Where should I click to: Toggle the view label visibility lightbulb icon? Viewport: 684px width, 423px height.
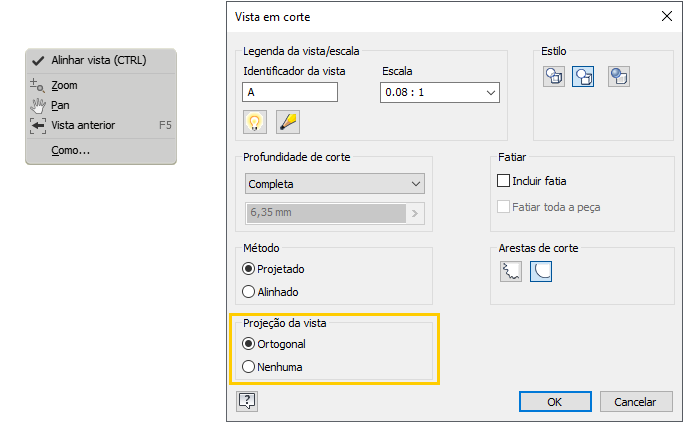tap(255, 122)
